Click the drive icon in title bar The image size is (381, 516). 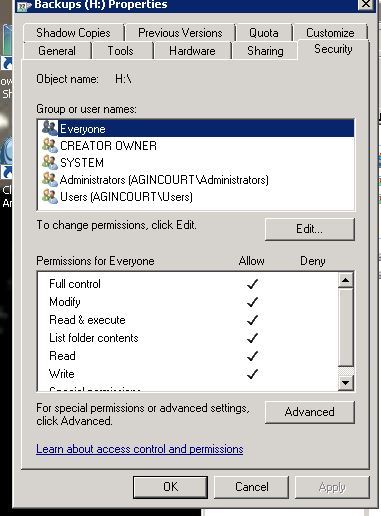pos(23,6)
